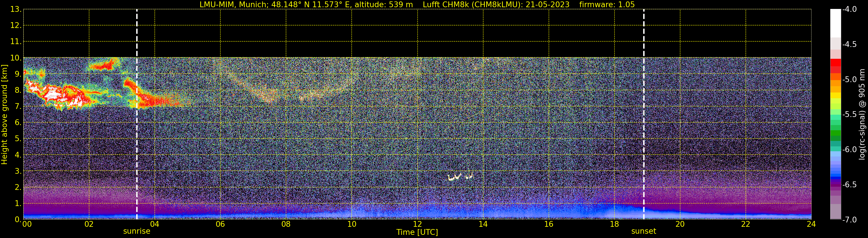
Task: Click the '02' time axis tick label
Action: (89, 224)
